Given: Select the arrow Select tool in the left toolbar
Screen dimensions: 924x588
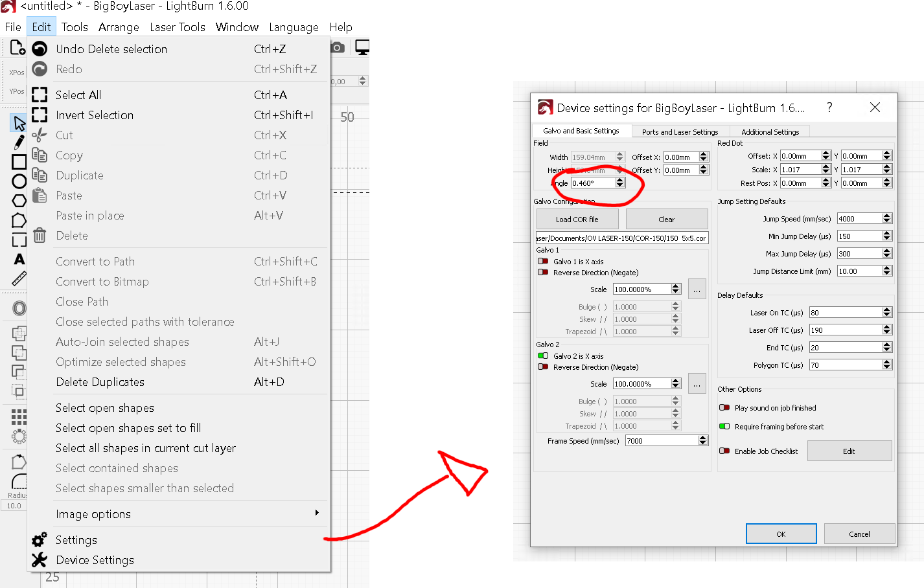Looking at the screenshot, I should pyautogui.click(x=19, y=123).
